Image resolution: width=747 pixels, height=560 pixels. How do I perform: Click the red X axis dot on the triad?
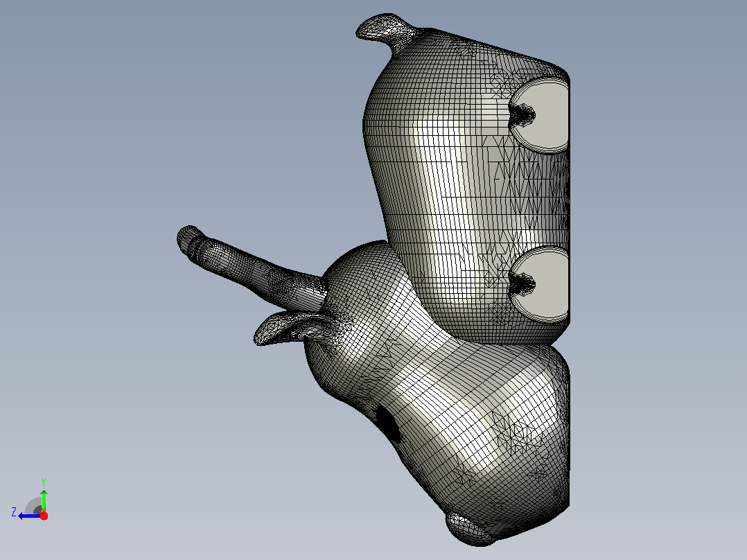pyautogui.click(x=44, y=516)
